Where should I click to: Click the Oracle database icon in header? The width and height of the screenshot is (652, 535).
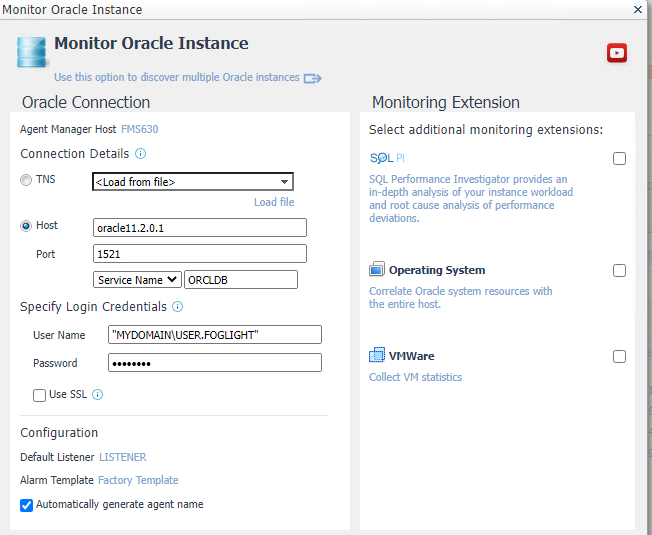coord(31,51)
